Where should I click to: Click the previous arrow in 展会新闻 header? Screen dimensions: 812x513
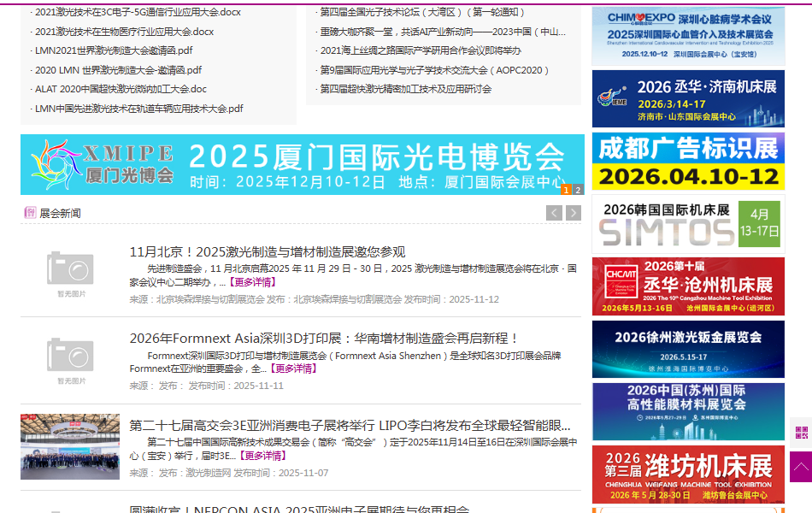tap(554, 213)
